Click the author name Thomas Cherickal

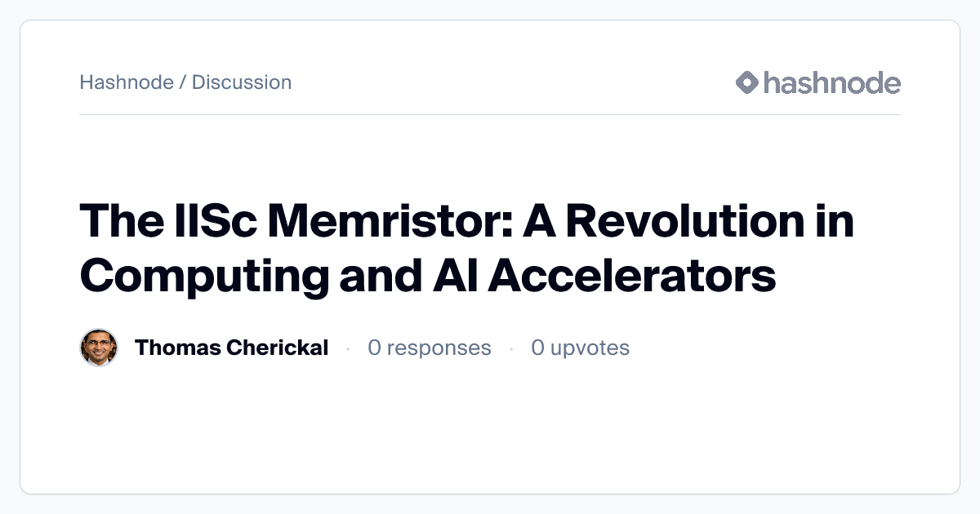[x=231, y=348]
